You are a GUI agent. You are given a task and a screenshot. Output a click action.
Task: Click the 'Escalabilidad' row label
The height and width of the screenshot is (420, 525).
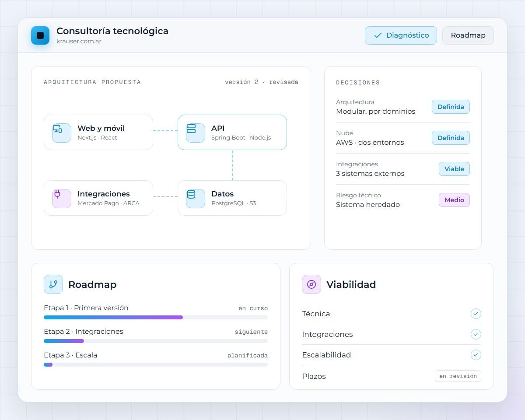tap(326, 355)
